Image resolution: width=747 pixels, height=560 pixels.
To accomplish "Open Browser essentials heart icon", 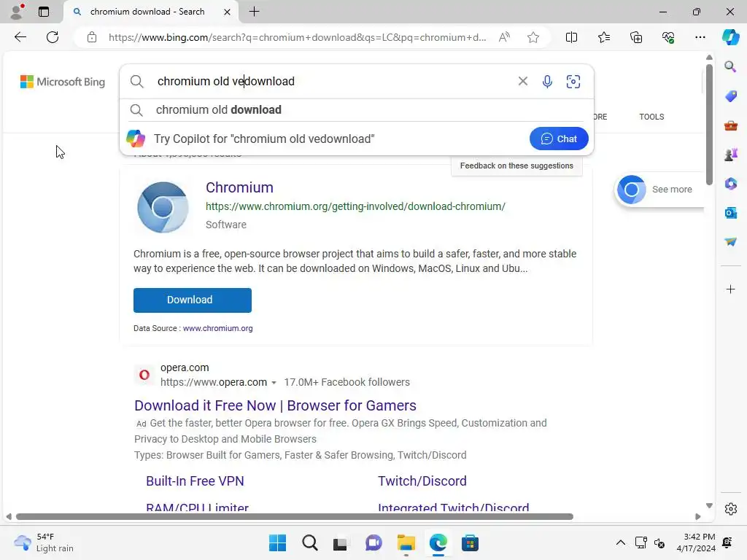I will [x=668, y=37].
